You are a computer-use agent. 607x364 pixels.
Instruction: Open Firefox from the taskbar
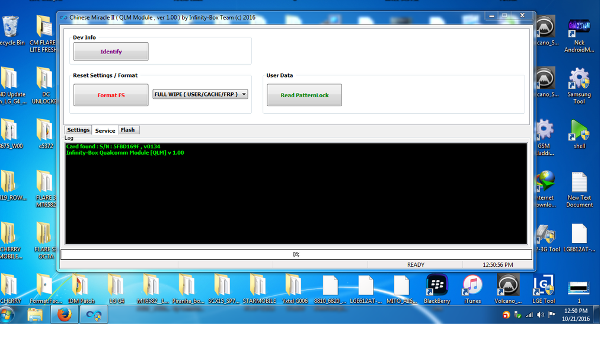(x=64, y=314)
